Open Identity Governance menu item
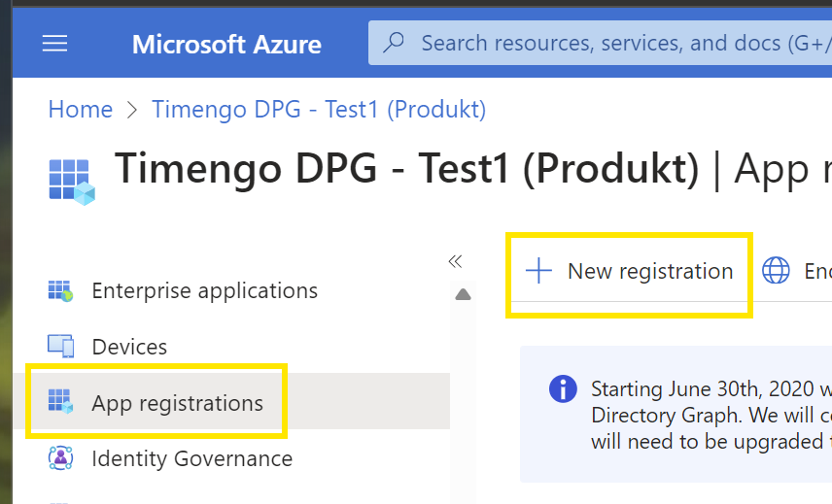 coord(191,457)
